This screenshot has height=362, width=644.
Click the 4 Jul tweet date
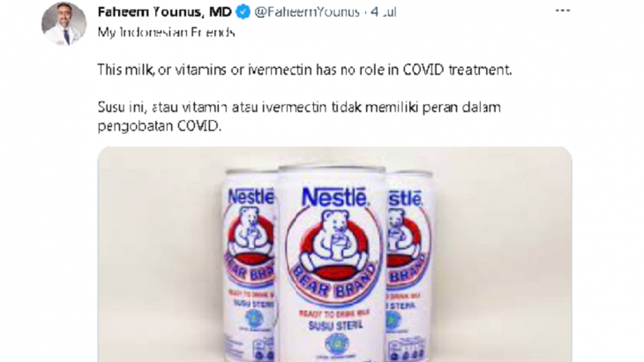pos(384,11)
